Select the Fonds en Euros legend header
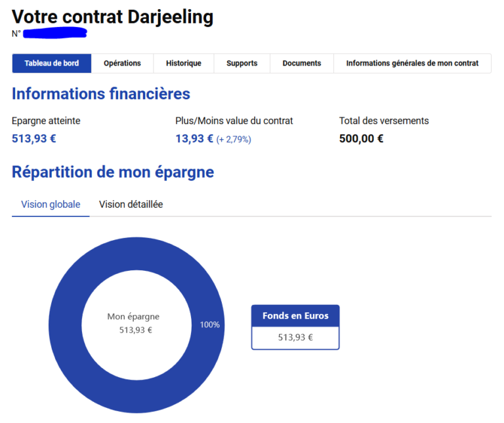Screen dimensions: 504x423 [295, 316]
